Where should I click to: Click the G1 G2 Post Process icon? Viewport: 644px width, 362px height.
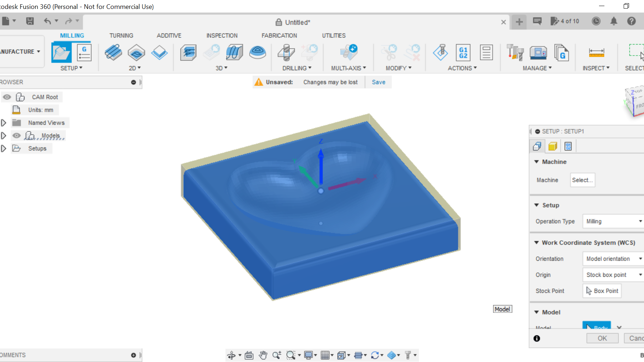coord(463,52)
